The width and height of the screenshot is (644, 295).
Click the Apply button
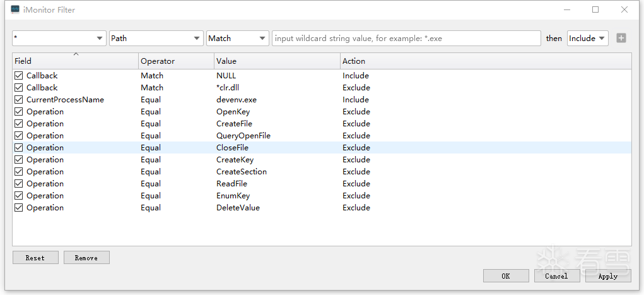coord(608,276)
